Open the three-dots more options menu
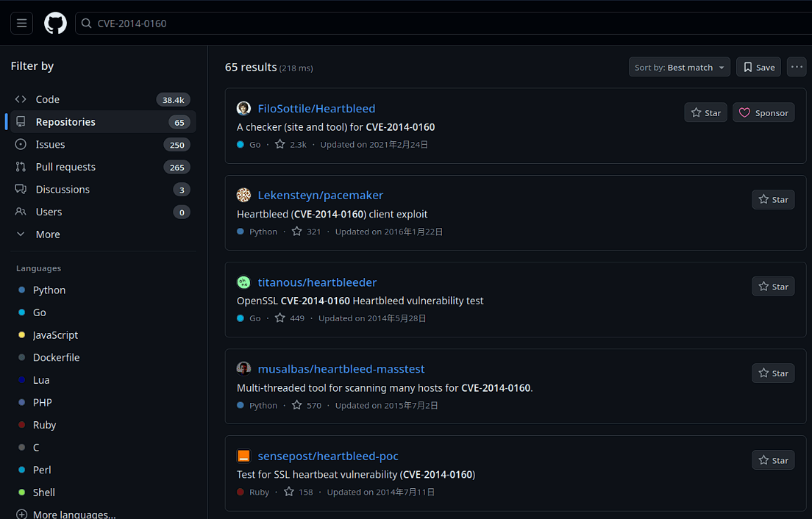Image resolution: width=812 pixels, height=519 pixels. [797, 68]
